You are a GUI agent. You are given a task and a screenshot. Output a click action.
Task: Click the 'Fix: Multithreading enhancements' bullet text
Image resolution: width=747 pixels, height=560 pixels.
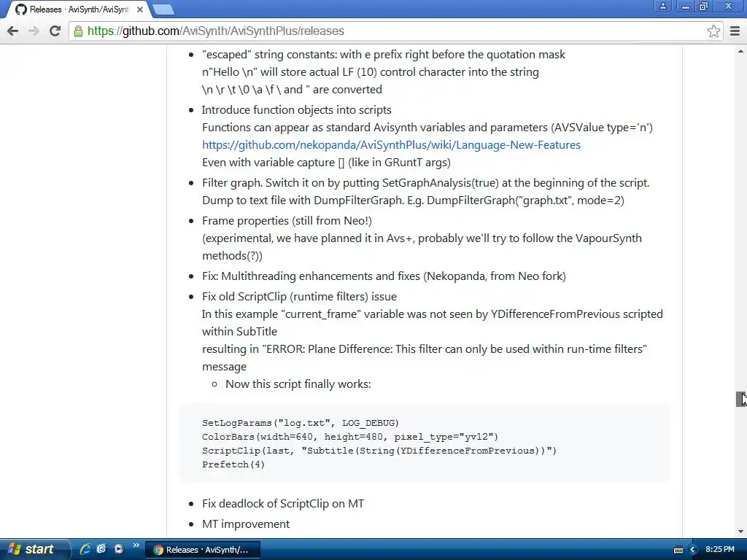[x=384, y=276]
